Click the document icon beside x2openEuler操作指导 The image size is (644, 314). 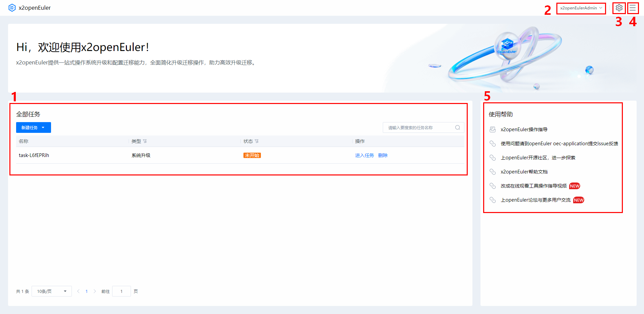tap(493, 129)
